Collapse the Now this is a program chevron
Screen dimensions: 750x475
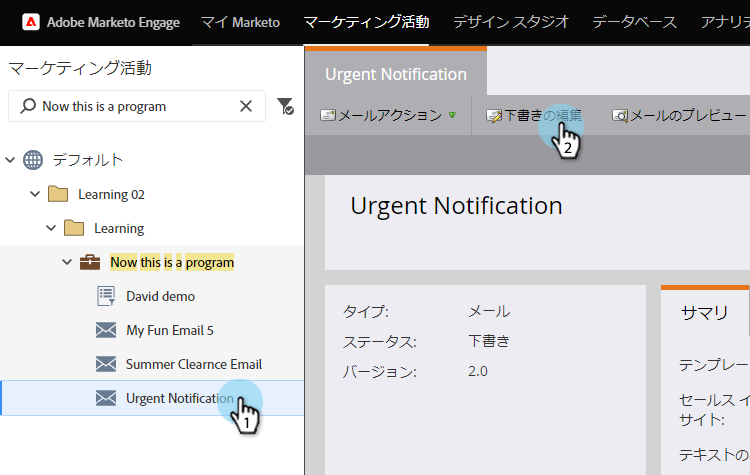pyautogui.click(x=67, y=262)
